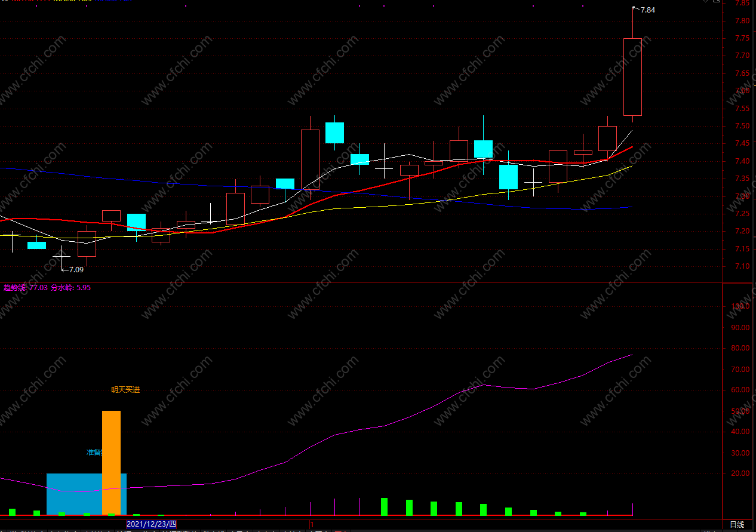
Task: Click the 7.25 price axis label
Action: pos(742,214)
